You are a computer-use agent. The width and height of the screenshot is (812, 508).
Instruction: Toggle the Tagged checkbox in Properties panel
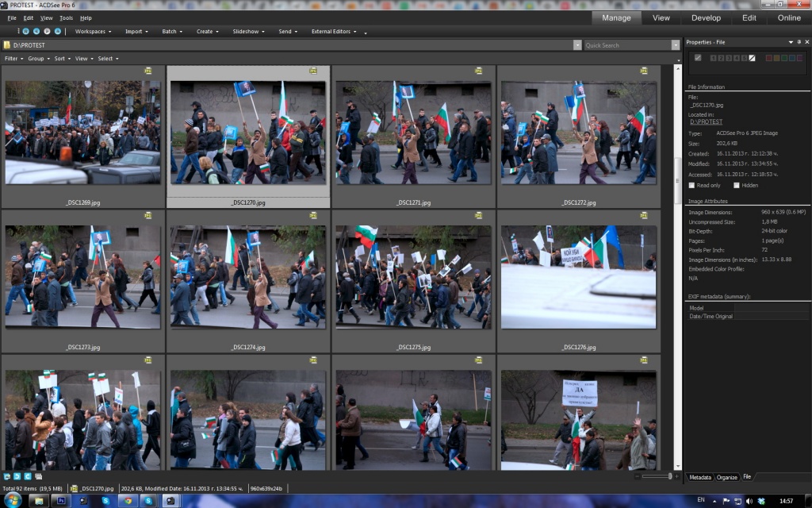tap(698, 58)
